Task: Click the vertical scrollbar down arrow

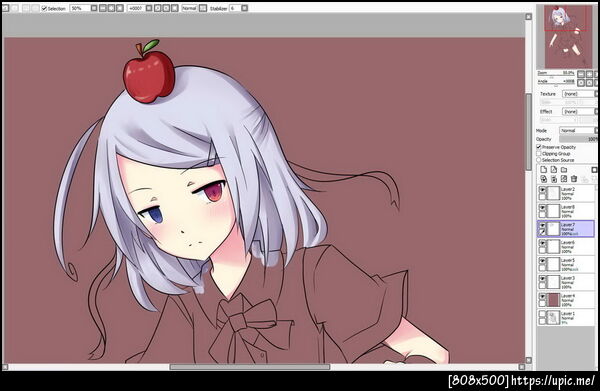Action: coord(529,360)
